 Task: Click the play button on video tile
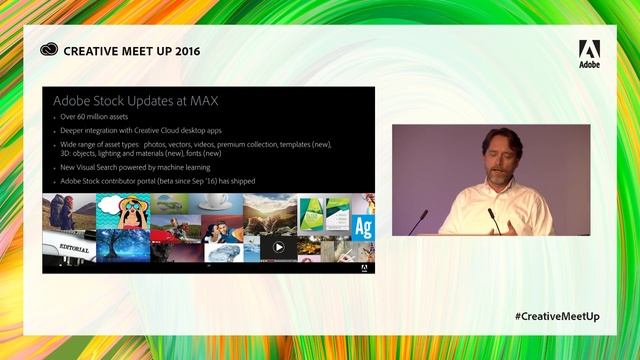(278, 247)
